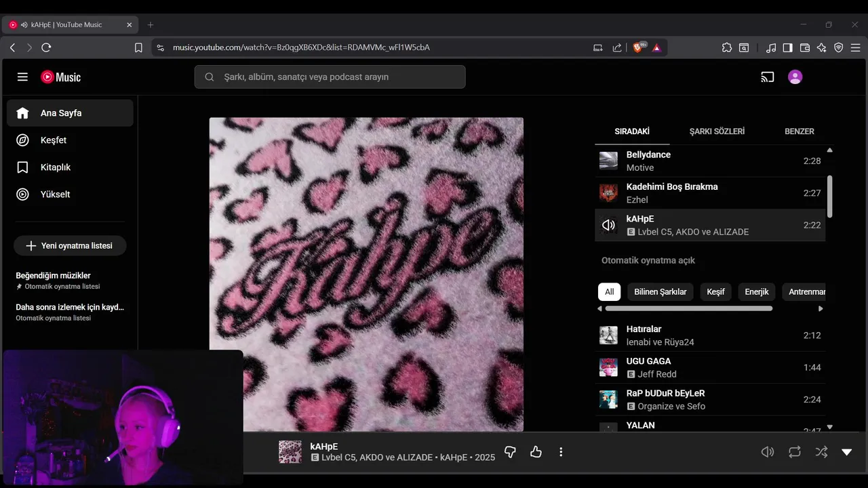Viewport: 868px width, 488px height.
Task: Open Beğendiğim müzikler playlist
Action: [x=70, y=281]
